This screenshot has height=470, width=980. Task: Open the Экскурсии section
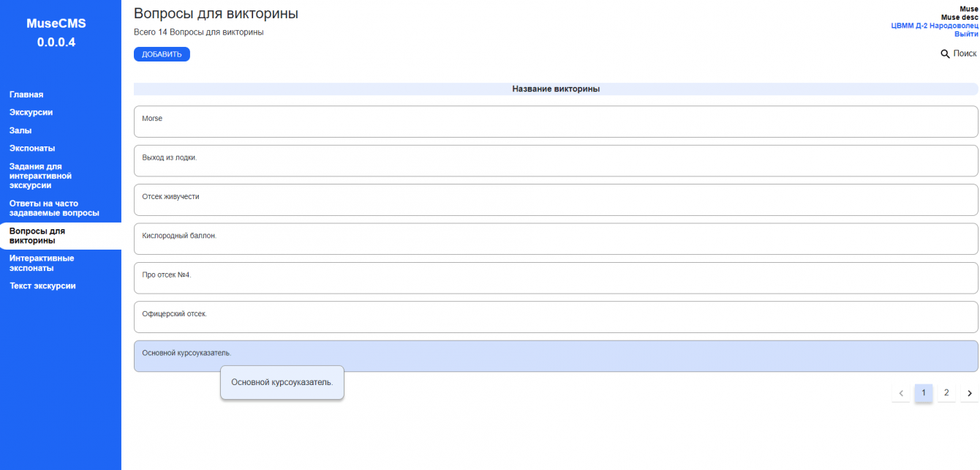[x=31, y=113]
